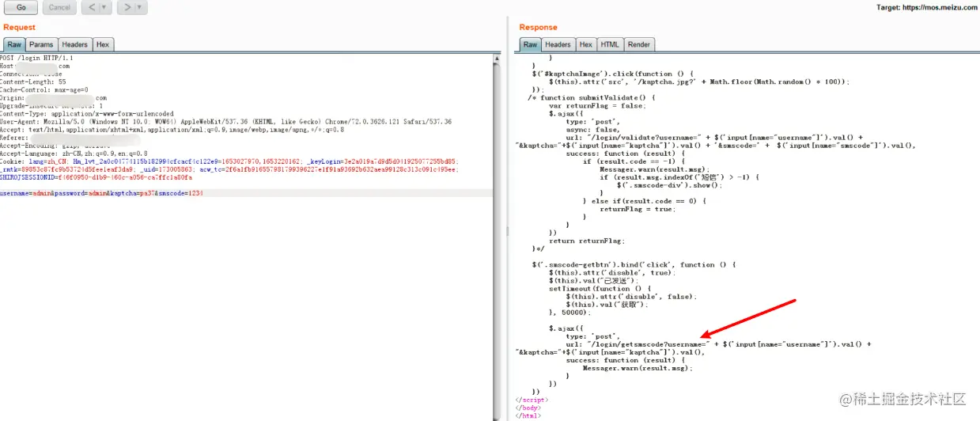
Task: Click the Target https://mos.meizu.com label
Action: tap(926, 7)
